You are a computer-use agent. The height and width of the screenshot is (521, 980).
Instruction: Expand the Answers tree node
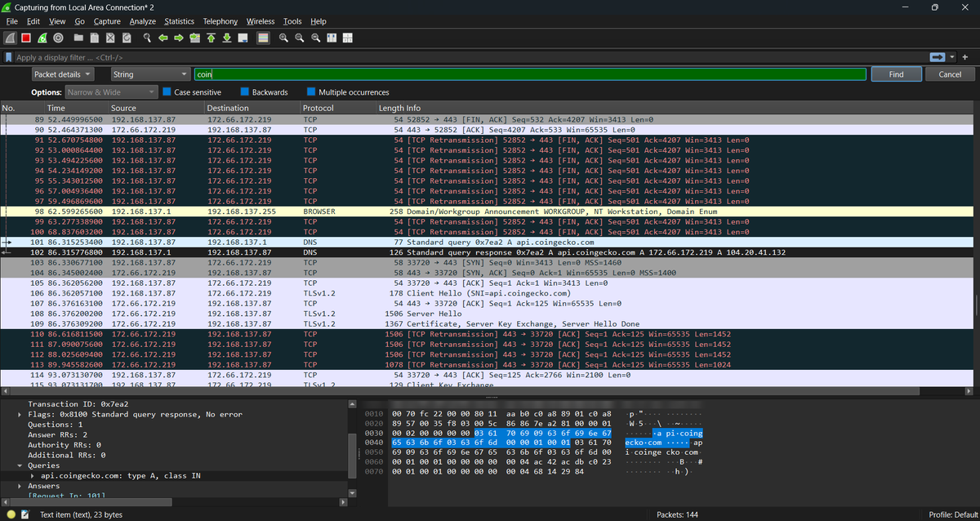pos(20,486)
